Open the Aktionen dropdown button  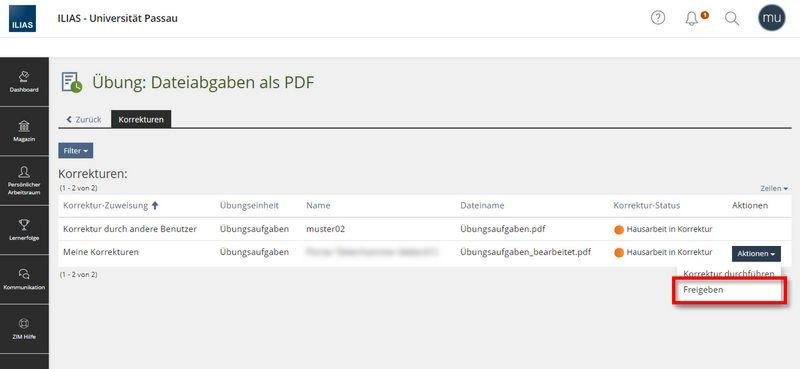756,254
